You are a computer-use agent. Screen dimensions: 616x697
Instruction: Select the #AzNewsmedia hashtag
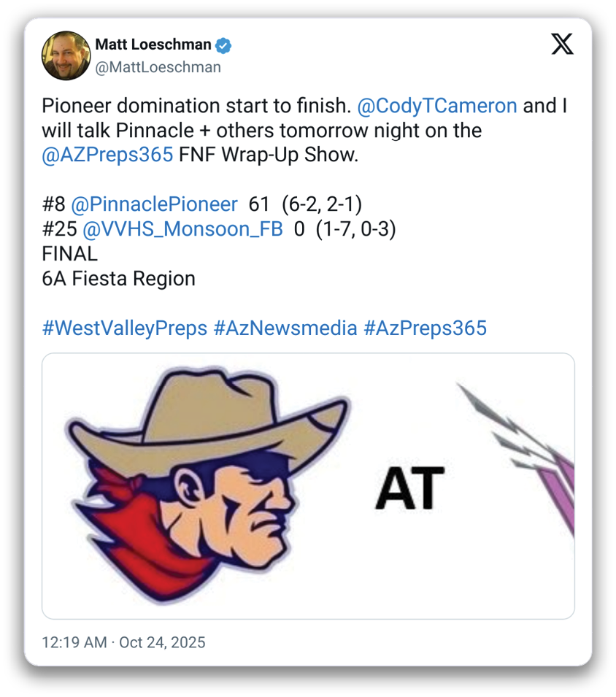[x=285, y=328]
